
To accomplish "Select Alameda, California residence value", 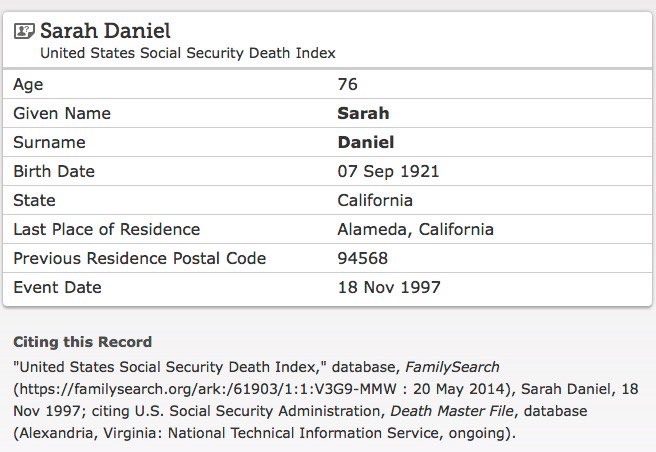I will [x=415, y=229].
